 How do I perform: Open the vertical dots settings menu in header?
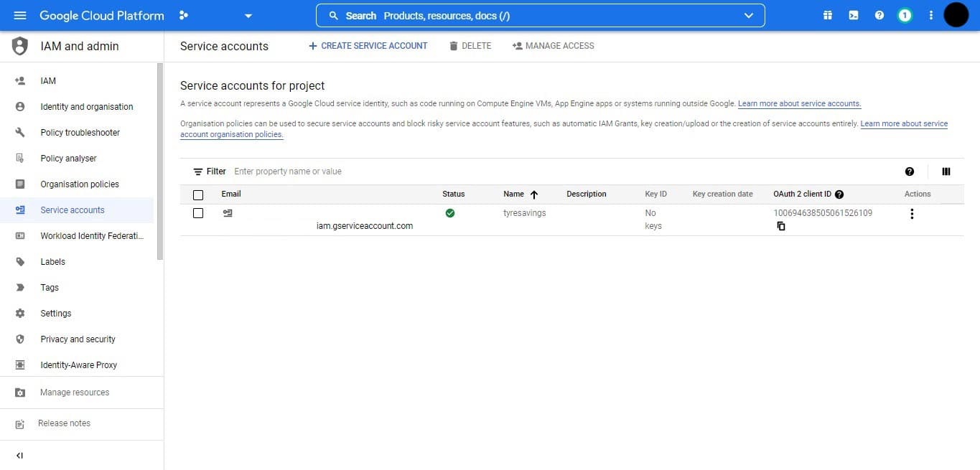[x=931, y=15]
